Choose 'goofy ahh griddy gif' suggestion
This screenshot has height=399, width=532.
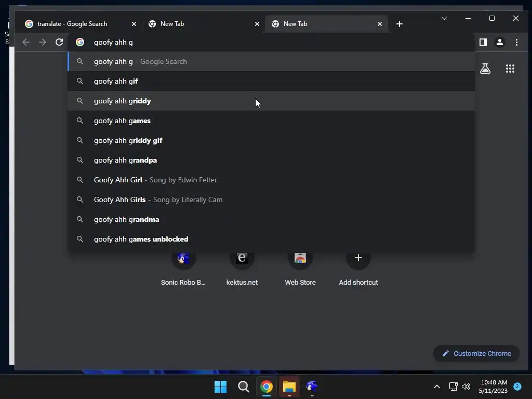tap(271, 140)
